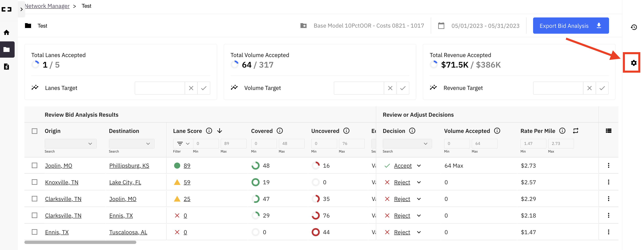Check the select-all header checkbox
The width and height of the screenshot is (644, 250).
tap(35, 131)
